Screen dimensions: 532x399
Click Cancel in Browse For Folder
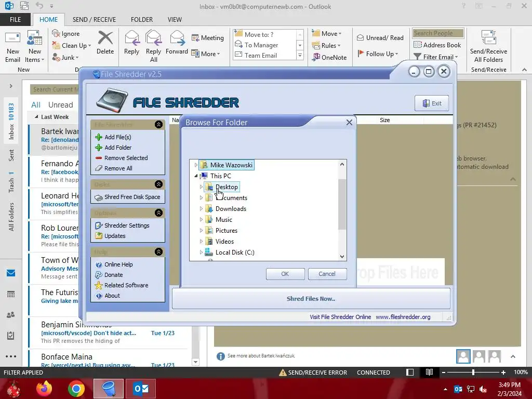pyautogui.click(x=327, y=274)
